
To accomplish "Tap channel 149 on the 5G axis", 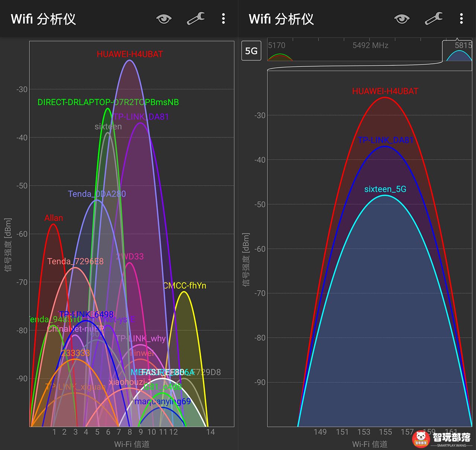I will click(x=320, y=432).
